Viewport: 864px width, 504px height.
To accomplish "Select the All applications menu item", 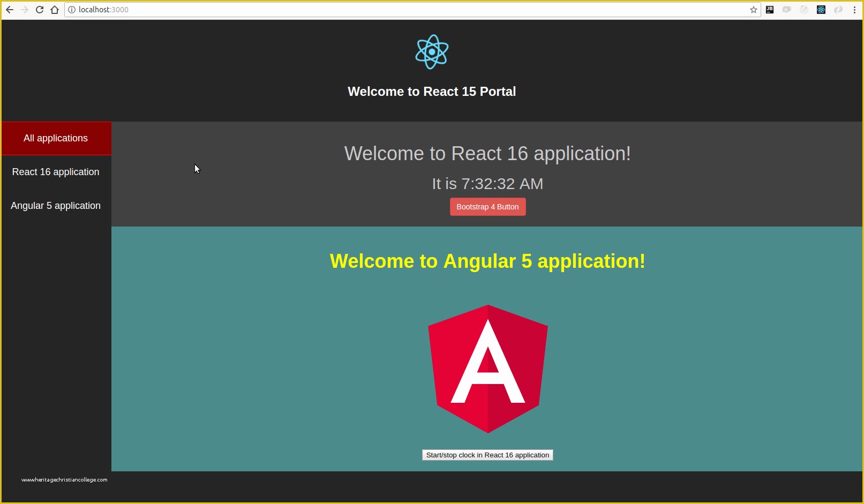I will [x=56, y=138].
